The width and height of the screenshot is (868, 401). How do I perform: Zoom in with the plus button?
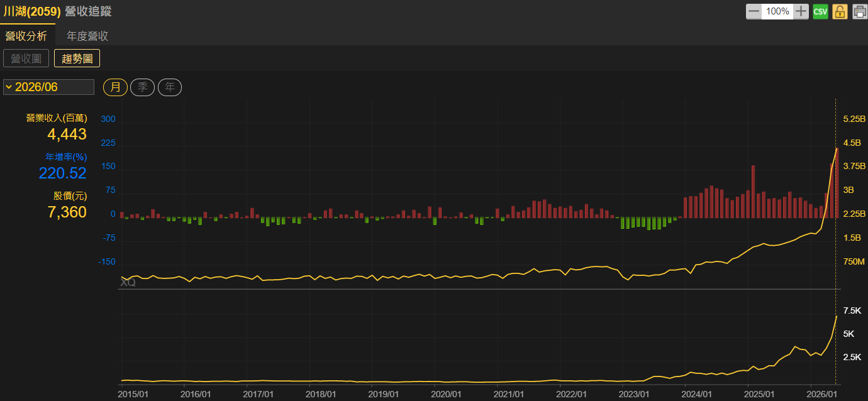tap(801, 11)
